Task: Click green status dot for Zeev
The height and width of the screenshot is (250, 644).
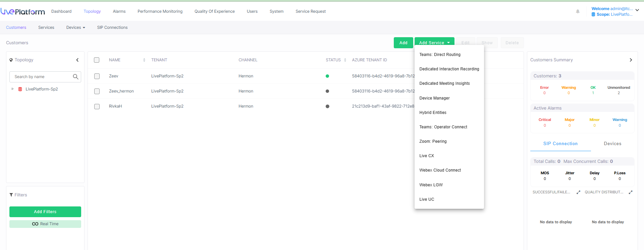Action: coord(327,76)
